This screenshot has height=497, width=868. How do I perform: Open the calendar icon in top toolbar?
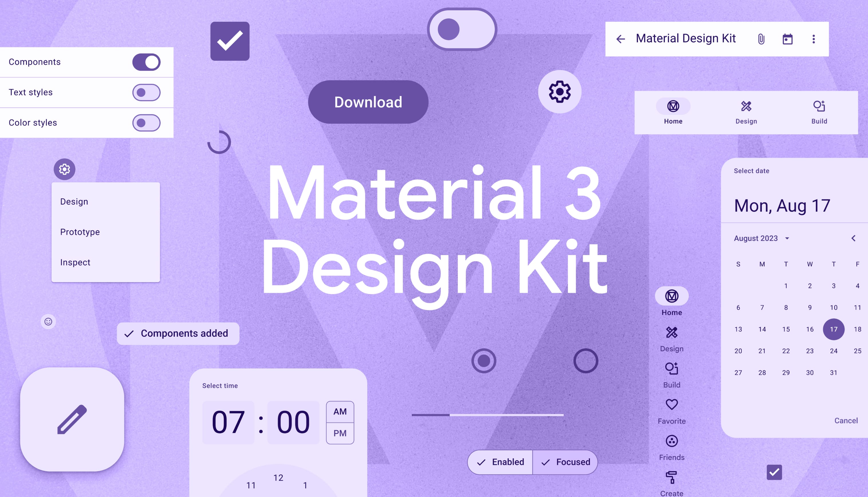coord(788,39)
